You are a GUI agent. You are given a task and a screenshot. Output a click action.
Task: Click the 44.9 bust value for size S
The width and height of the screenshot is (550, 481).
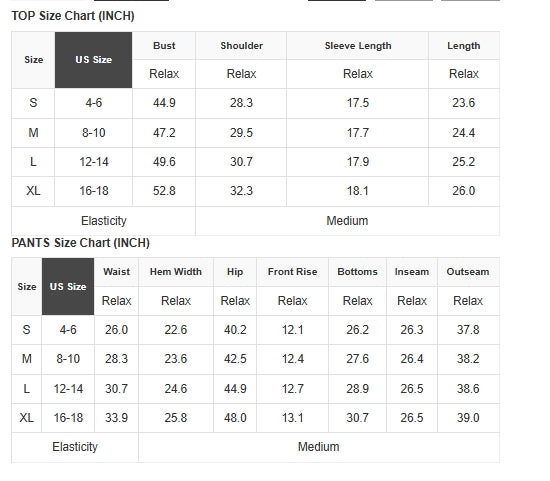pos(164,103)
